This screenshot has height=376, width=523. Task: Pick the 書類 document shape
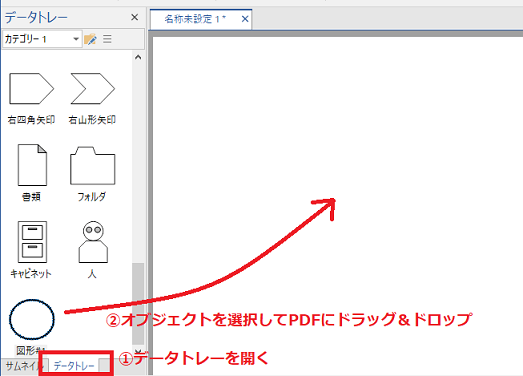(32, 165)
